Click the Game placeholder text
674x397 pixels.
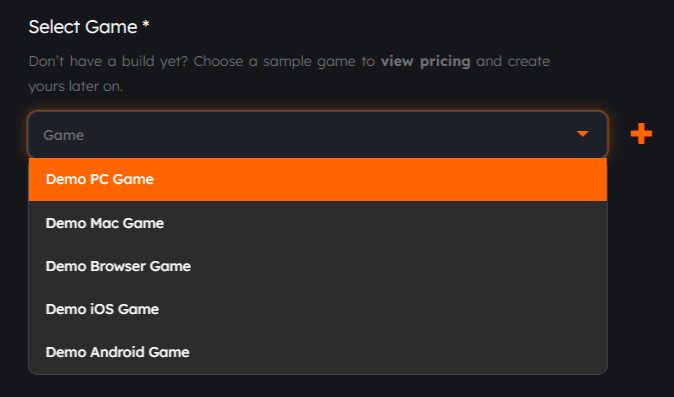click(64, 135)
